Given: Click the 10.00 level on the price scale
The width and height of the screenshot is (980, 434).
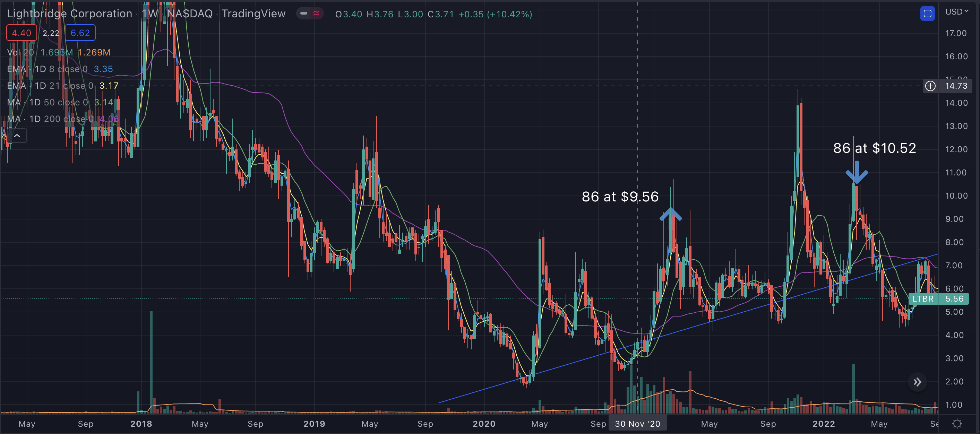Looking at the screenshot, I should click(x=956, y=196).
